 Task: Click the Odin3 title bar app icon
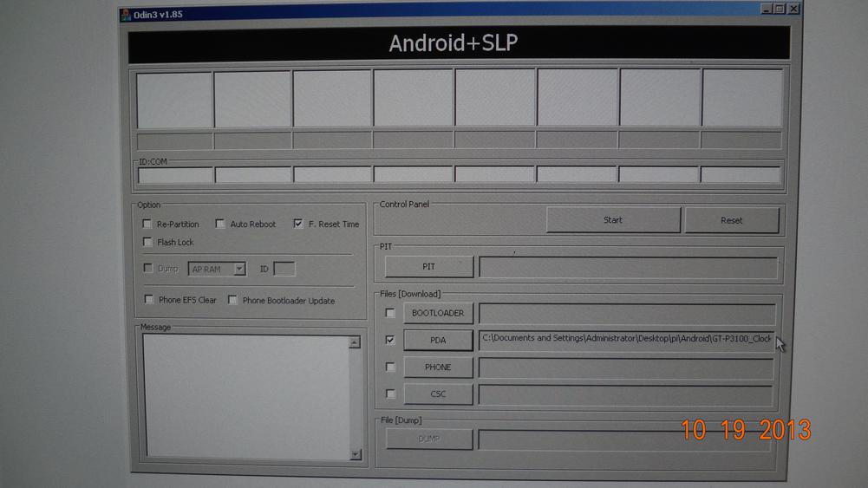pyautogui.click(x=126, y=15)
